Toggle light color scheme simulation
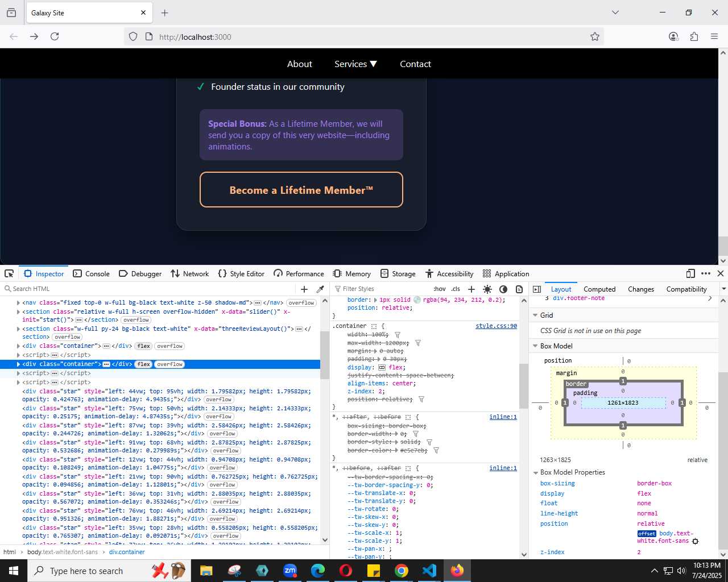 click(x=487, y=289)
